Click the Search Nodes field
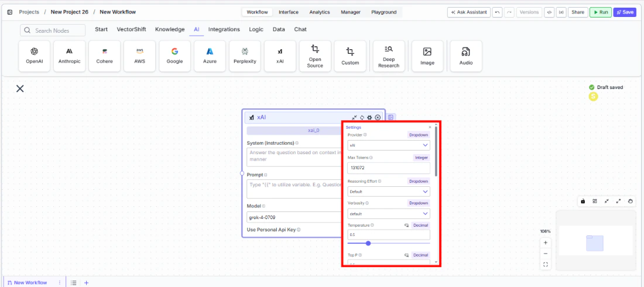This screenshot has width=644, height=287. pyautogui.click(x=53, y=30)
